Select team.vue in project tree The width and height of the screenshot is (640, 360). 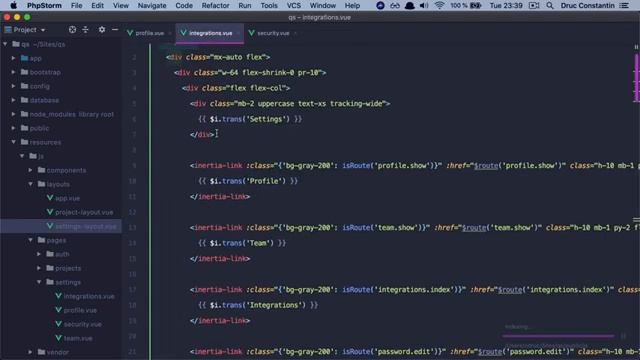78,338
